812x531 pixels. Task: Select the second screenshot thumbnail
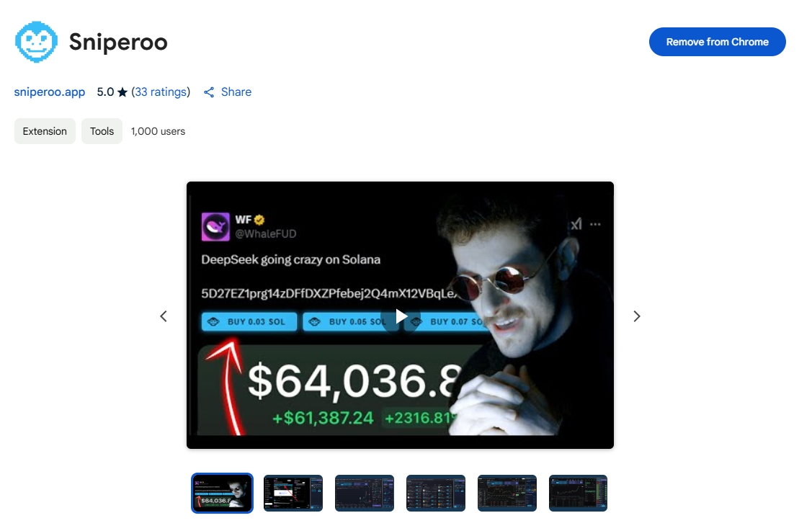tap(293, 493)
